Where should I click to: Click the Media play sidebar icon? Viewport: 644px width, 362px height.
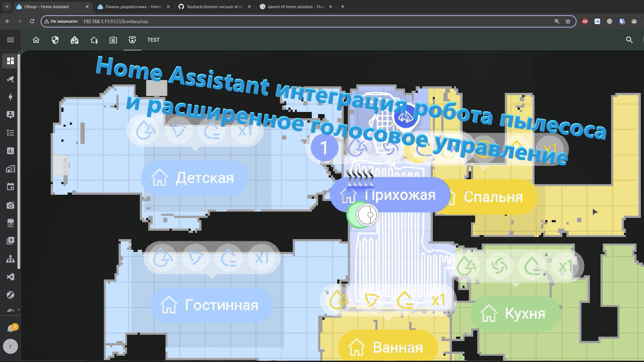click(10, 241)
